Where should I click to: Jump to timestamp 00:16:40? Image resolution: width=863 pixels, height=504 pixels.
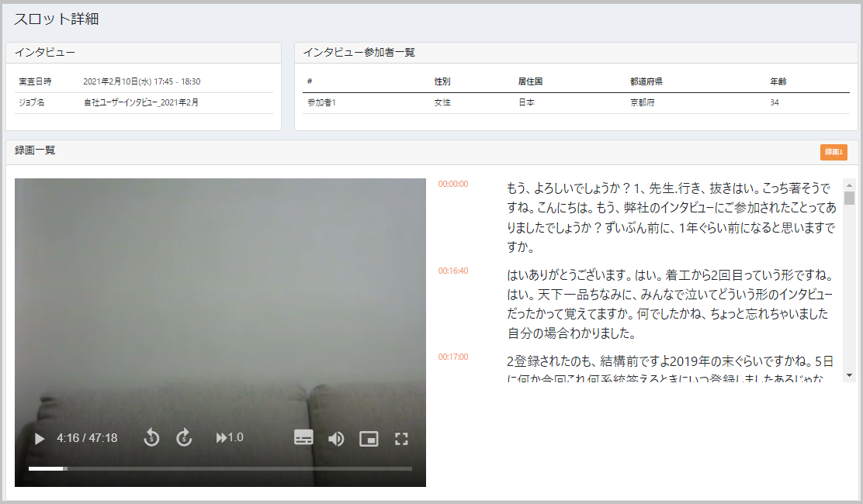[452, 271]
